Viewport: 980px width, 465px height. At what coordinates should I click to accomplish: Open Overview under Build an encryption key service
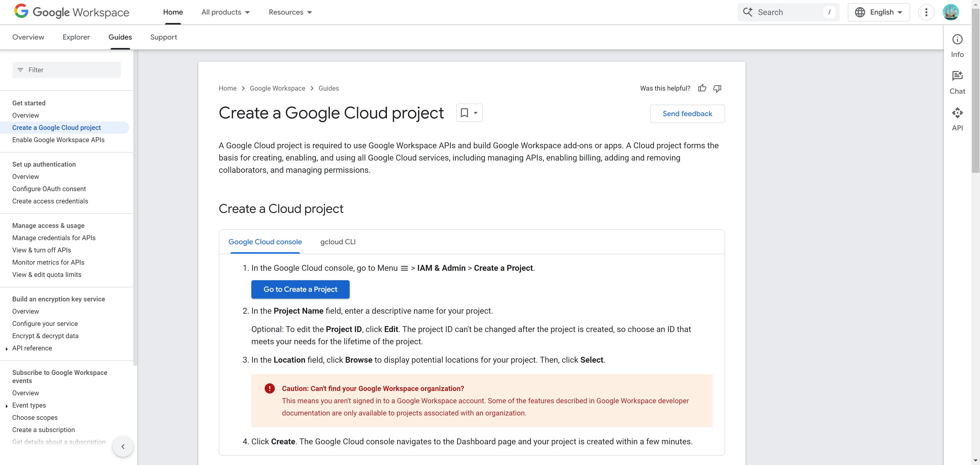tap(26, 311)
